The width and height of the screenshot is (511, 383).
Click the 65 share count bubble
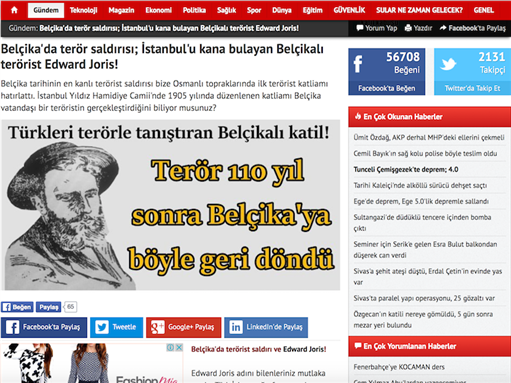[x=70, y=307]
